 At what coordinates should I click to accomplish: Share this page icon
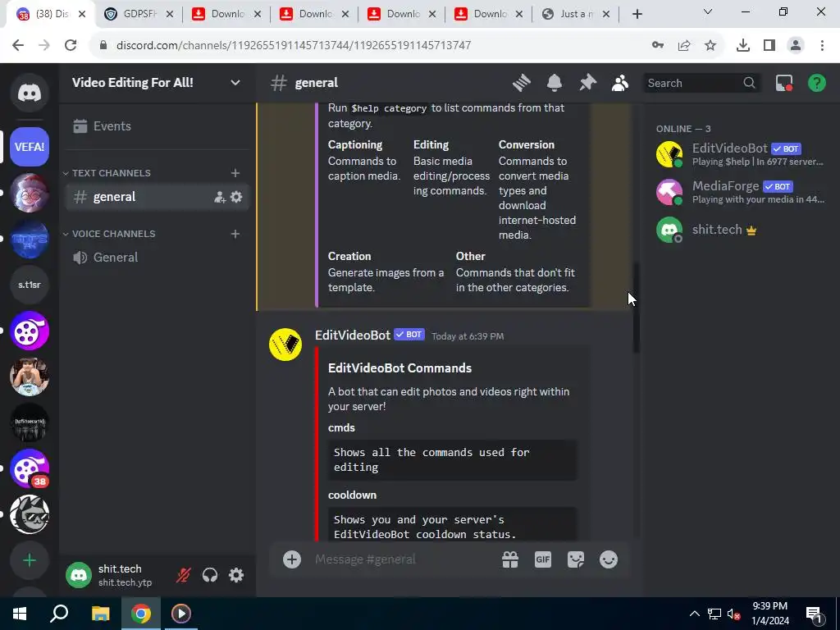(684, 46)
